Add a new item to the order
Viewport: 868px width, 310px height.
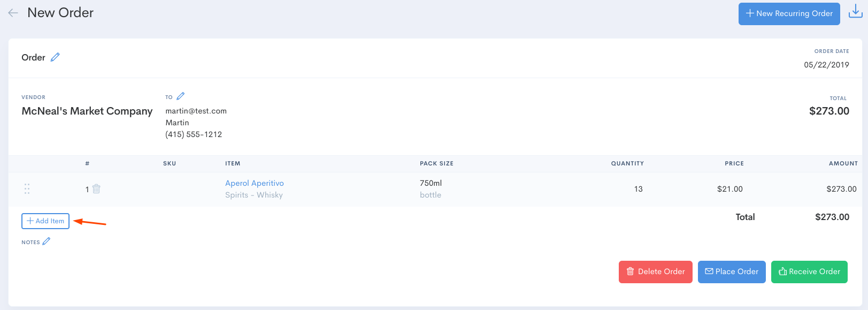click(x=45, y=221)
